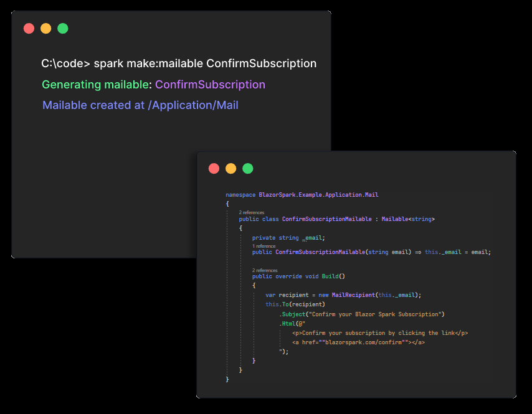532x414 pixels.
Task: Select the '.Subject("Confirm your Blazor Spark Subscription")' line
Action: [x=362, y=314]
